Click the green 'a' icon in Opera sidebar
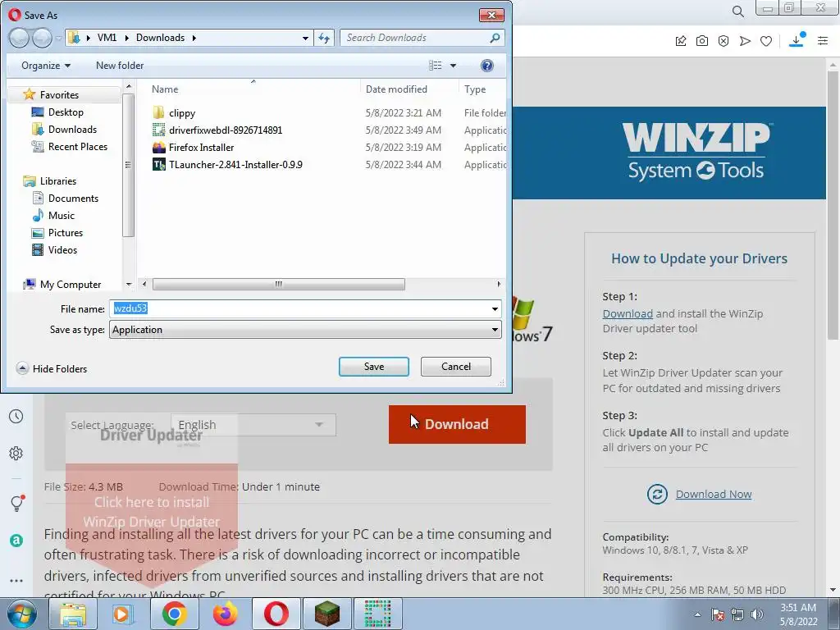Viewport: 840px width, 630px height. tap(16, 541)
